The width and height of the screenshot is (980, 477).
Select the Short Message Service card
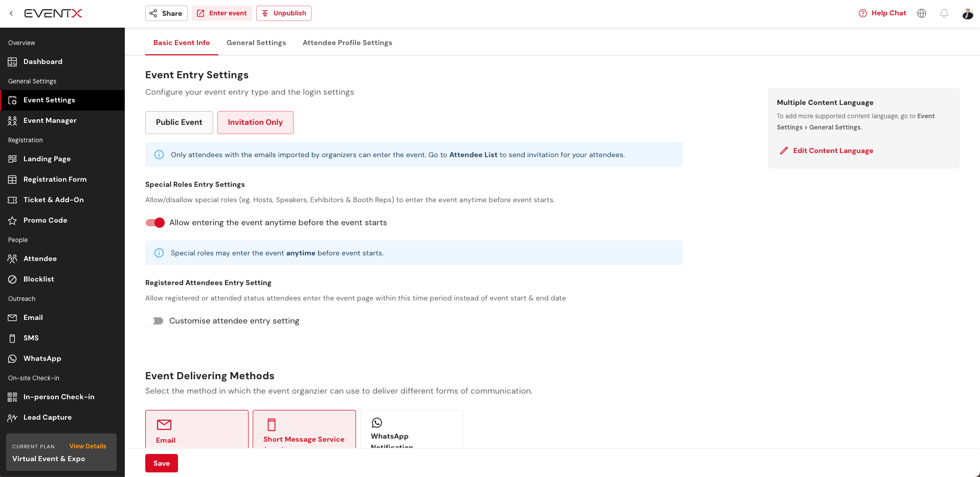(x=304, y=429)
